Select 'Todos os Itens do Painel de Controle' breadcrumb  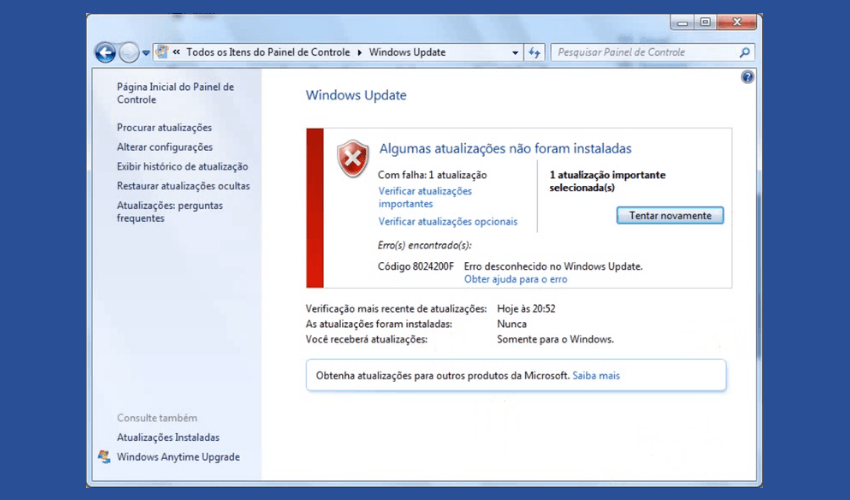[268, 52]
